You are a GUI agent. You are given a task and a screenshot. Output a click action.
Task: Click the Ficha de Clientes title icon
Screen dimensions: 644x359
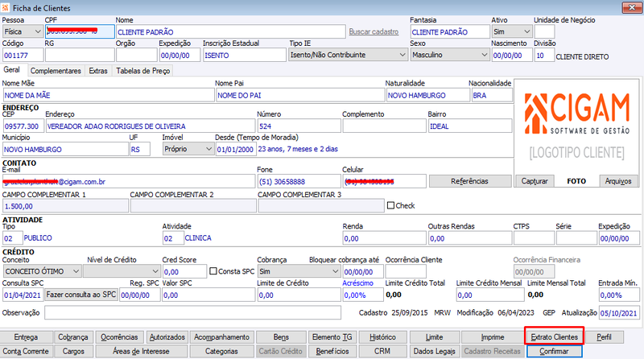click(x=6, y=8)
